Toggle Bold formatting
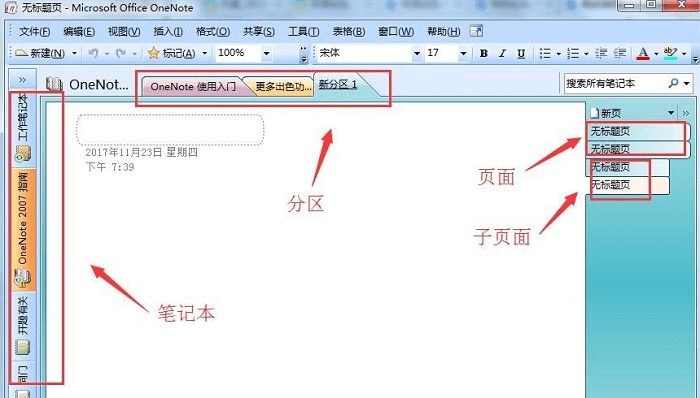The image size is (700, 398). [x=483, y=54]
